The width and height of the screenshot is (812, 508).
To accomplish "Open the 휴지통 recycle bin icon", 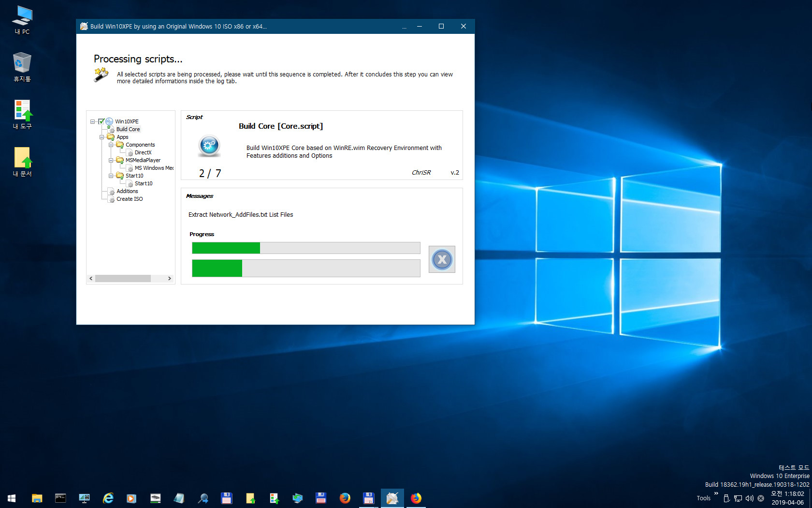I will point(22,68).
